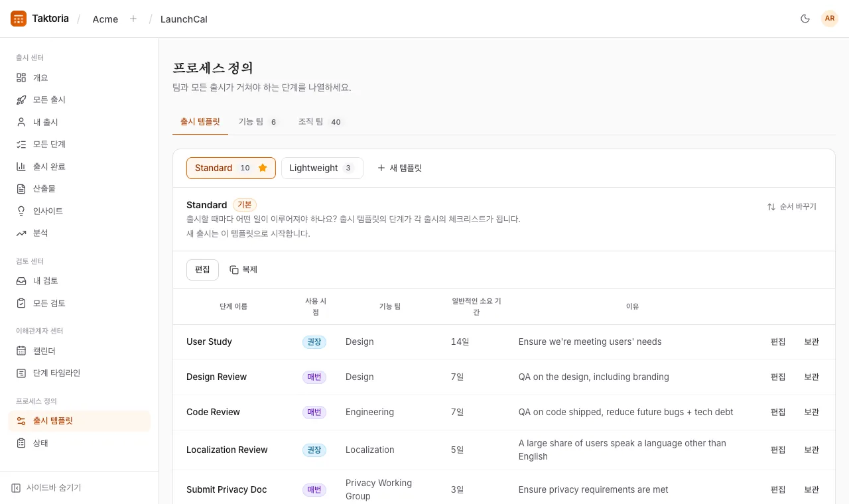The image size is (849, 504).
Task: Select the Lightweight template chip
Action: point(322,168)
